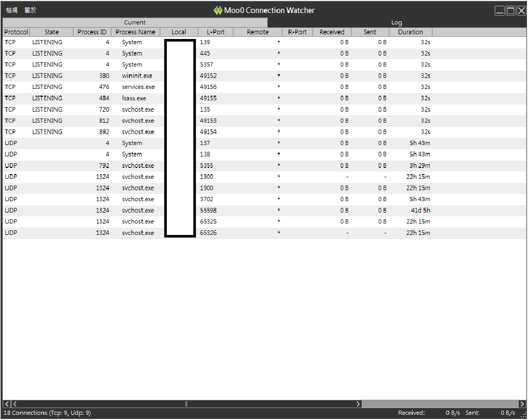The height and width of the screenshot is (420, 528).
Task: Click the horizontal scrollbar far-right arrow
Action: [522, 403]
